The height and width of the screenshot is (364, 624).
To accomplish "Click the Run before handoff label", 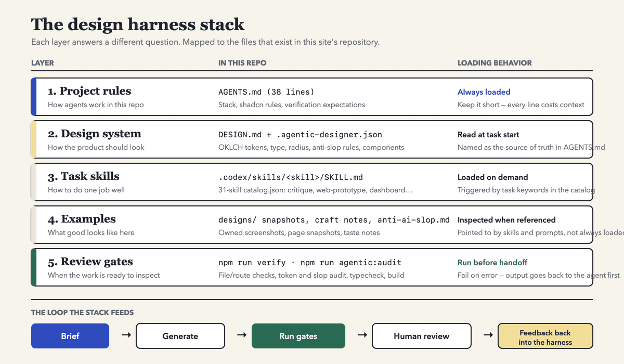I will (x=492, y=263).
